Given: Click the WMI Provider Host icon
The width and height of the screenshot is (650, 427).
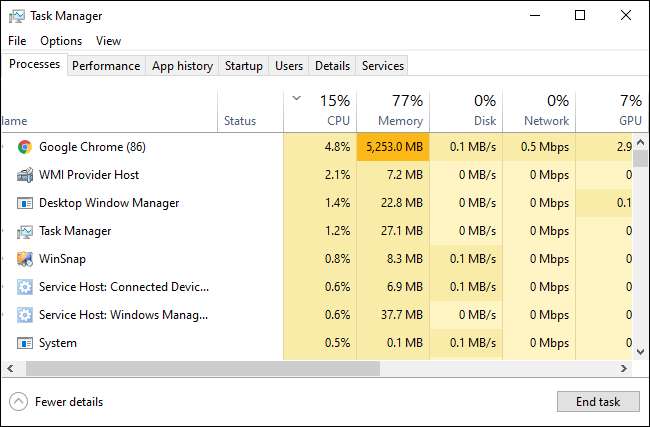Looking at the screenshot, I should pos(25,175).
